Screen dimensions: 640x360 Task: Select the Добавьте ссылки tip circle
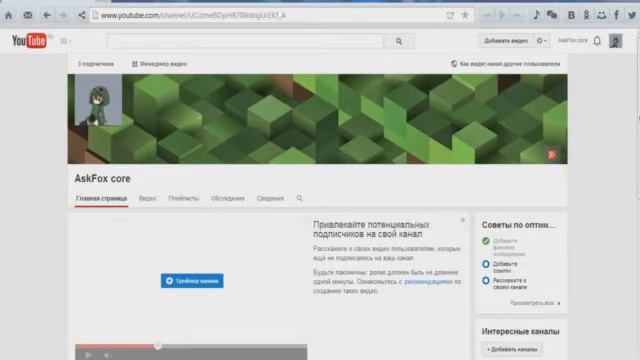(486, 264)
